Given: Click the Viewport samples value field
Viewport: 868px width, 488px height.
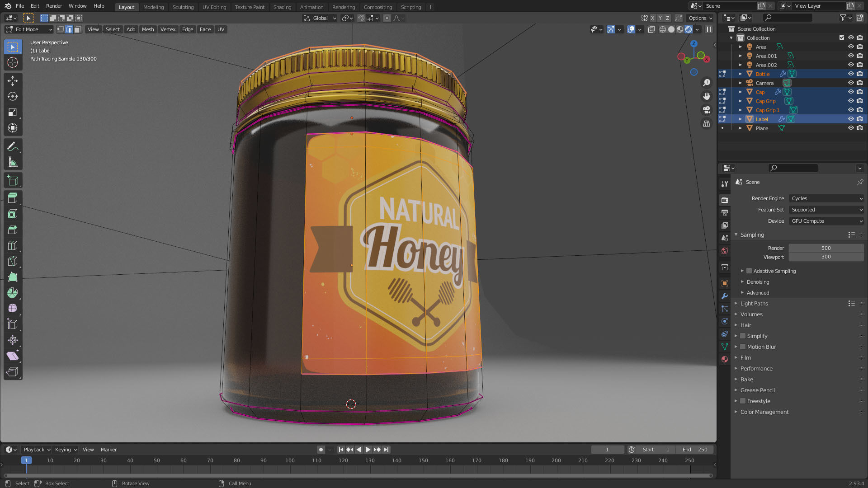Looking at the screenshot, I should (x=826, y=257).
